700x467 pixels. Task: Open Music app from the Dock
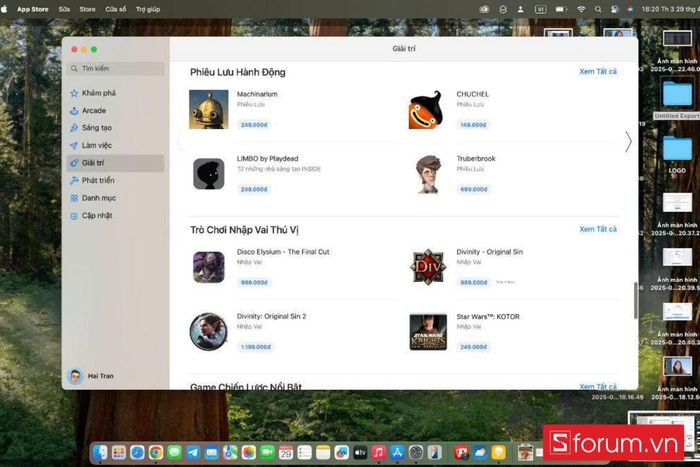(379, 453)
